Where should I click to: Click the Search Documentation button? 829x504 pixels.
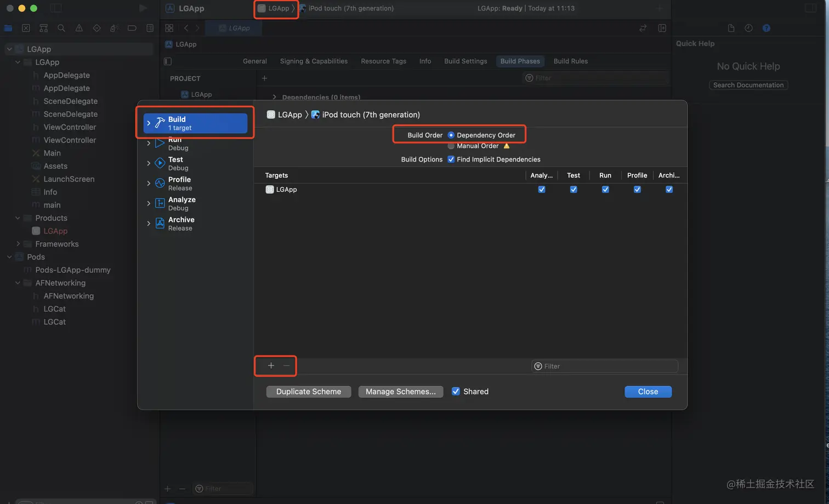(x=748, y=85)
